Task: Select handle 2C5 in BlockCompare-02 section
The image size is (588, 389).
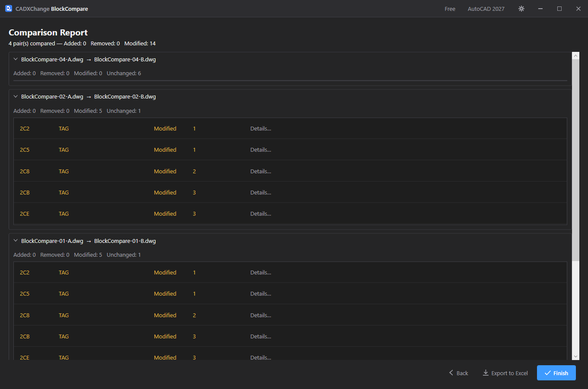Action: [25, 150]
